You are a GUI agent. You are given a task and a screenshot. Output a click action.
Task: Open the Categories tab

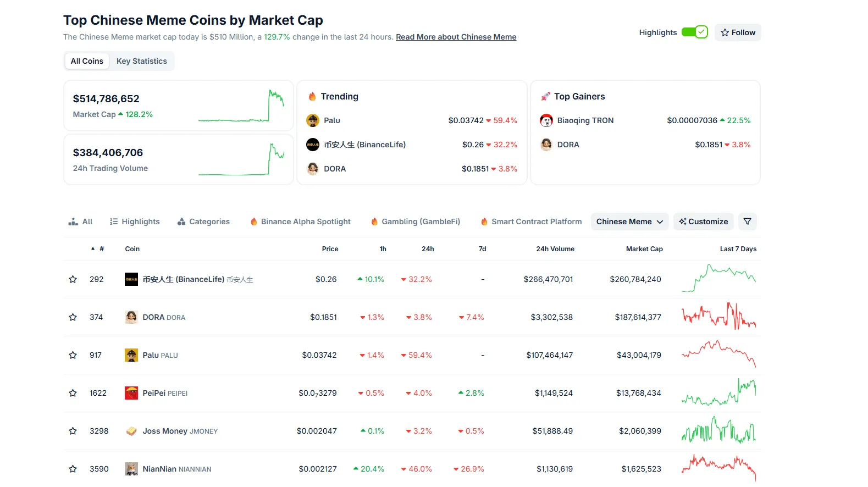203,222
